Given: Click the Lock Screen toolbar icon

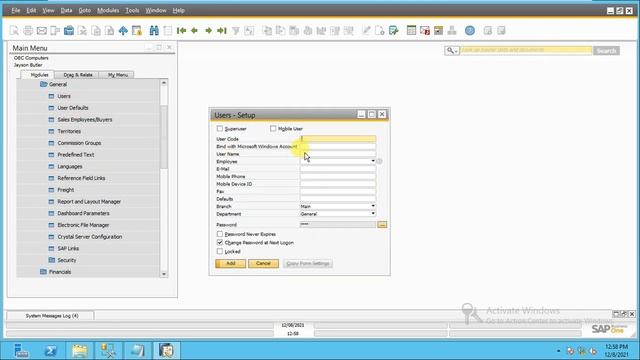Looking at the screenshot, I should (137, 31).
